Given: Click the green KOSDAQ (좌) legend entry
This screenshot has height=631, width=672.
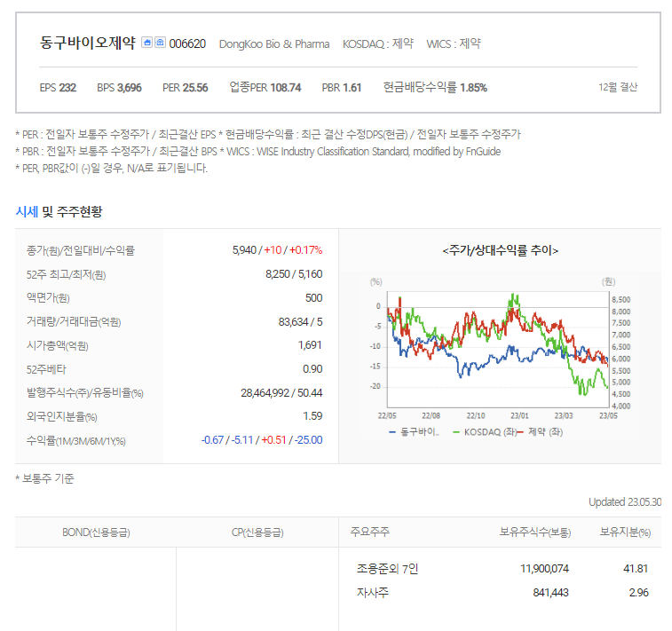Looking at the screenshot, I should click(x=485, y=432).
